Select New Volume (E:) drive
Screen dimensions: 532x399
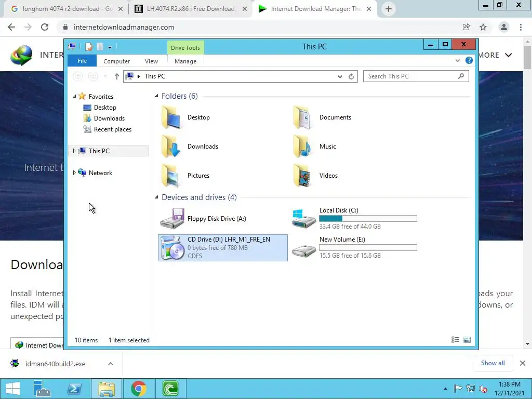tap(355, 248)
